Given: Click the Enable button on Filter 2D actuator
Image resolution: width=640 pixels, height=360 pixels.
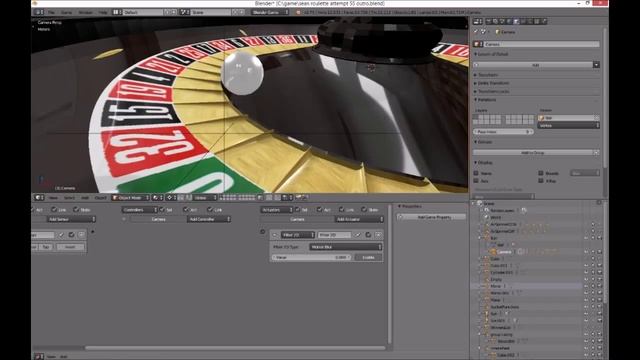Looking at the screenshot, I should (x=369, y=258).
